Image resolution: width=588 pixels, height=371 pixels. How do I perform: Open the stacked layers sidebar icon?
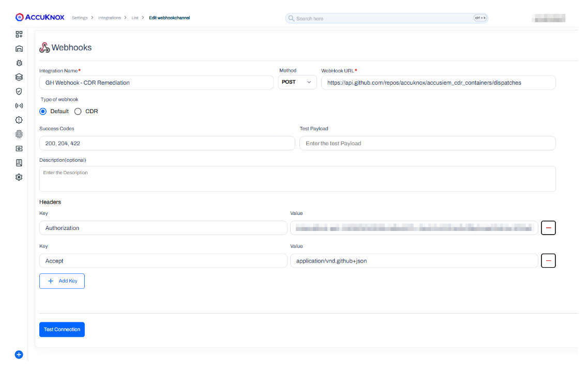(x=19, y=77)
